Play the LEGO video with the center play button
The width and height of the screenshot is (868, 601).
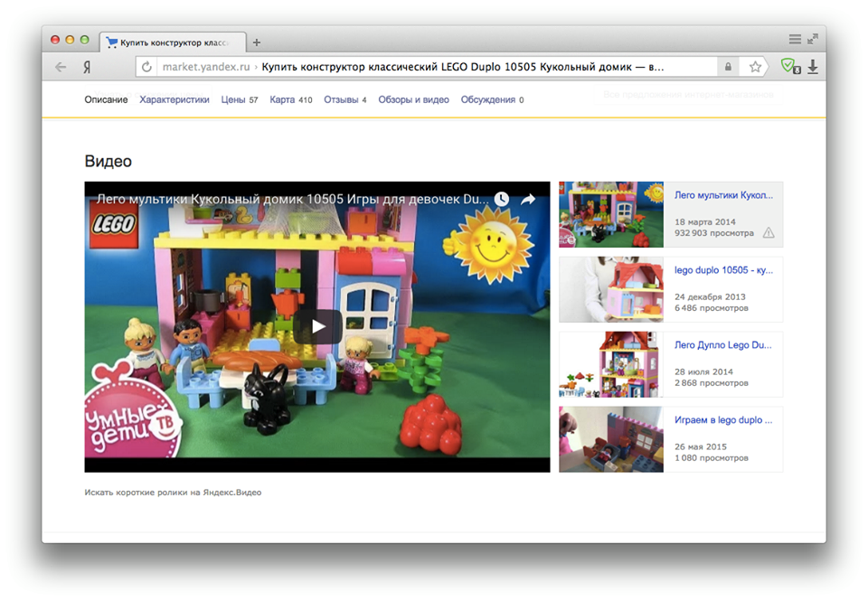click(x=317, y=326)
